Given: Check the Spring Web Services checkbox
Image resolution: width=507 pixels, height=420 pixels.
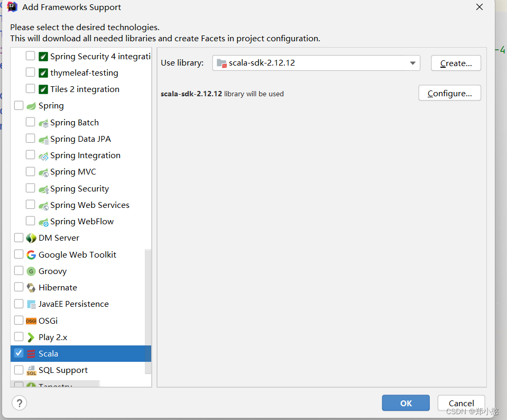Looking at the screenshot, I should [x=30, y=204].
